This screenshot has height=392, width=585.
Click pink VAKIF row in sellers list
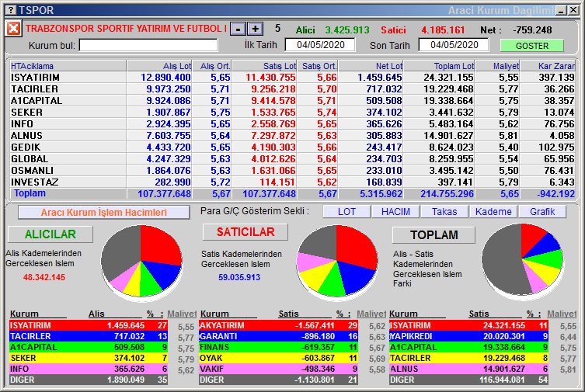click(279, 369)
